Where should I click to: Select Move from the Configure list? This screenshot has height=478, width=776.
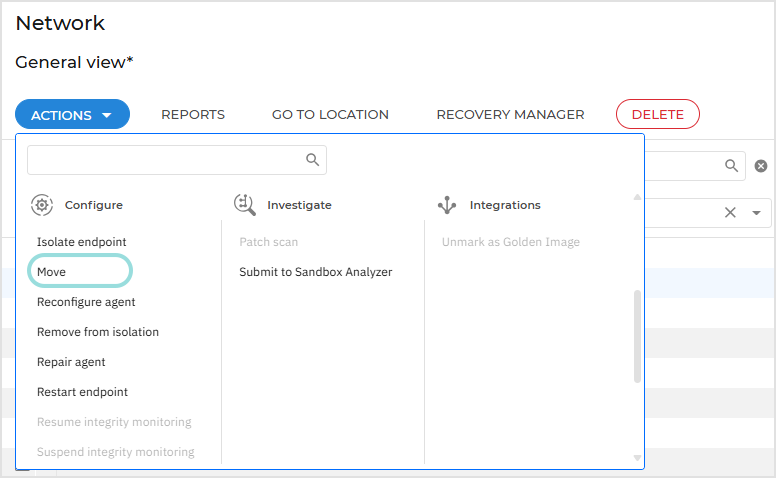coord(52,271)
